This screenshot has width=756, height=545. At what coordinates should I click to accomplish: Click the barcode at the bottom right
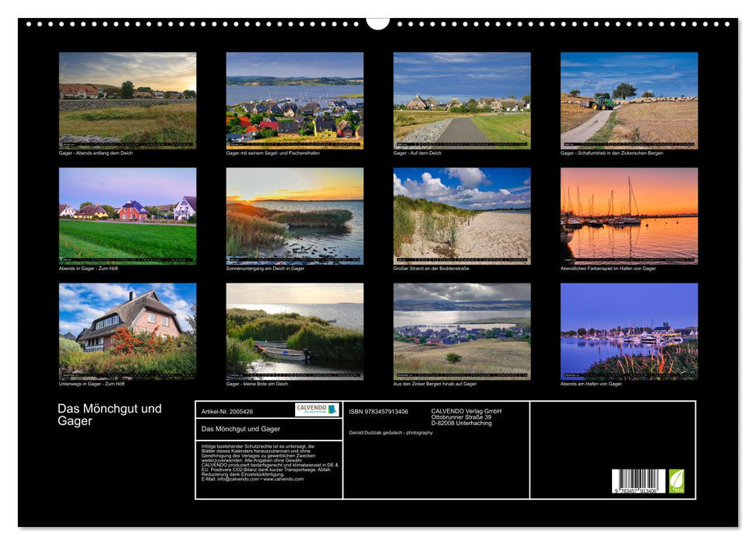tap(638, 481)
